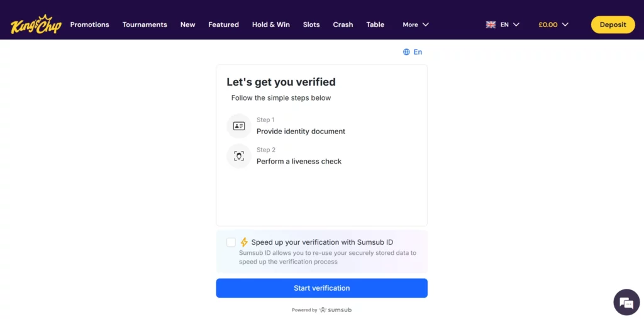The height and width of the screenshot is (319, 644).
Task: Enable the Sumsub ID speed-up checkbox
Action: coord(231,242)
